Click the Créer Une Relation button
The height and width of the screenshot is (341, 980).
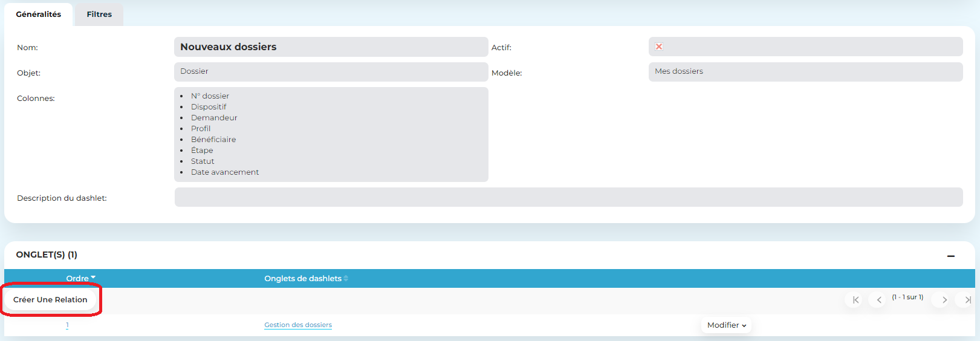click(x=50, y=300)
